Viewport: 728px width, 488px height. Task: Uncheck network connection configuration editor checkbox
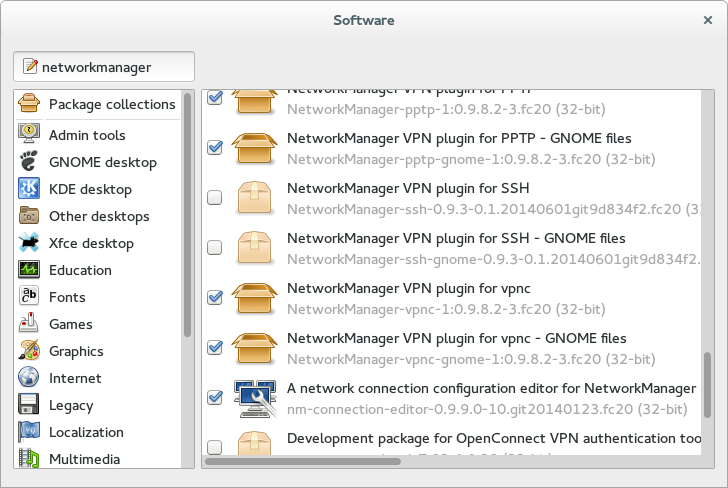[215, 397]
